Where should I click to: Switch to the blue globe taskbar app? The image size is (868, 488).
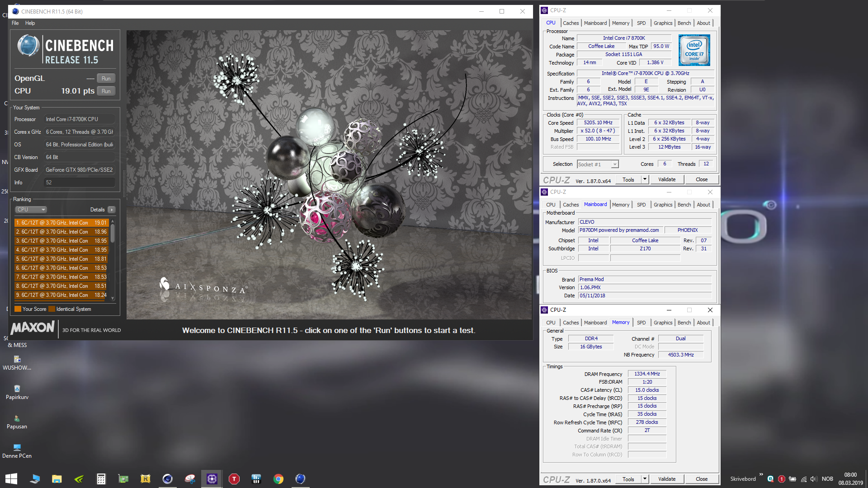point(300,479)
